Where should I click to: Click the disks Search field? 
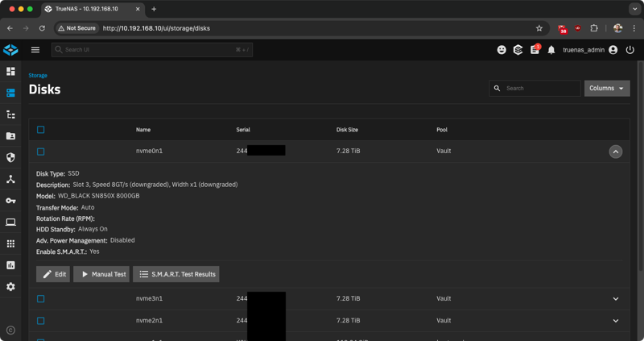[x=535, y=89]
